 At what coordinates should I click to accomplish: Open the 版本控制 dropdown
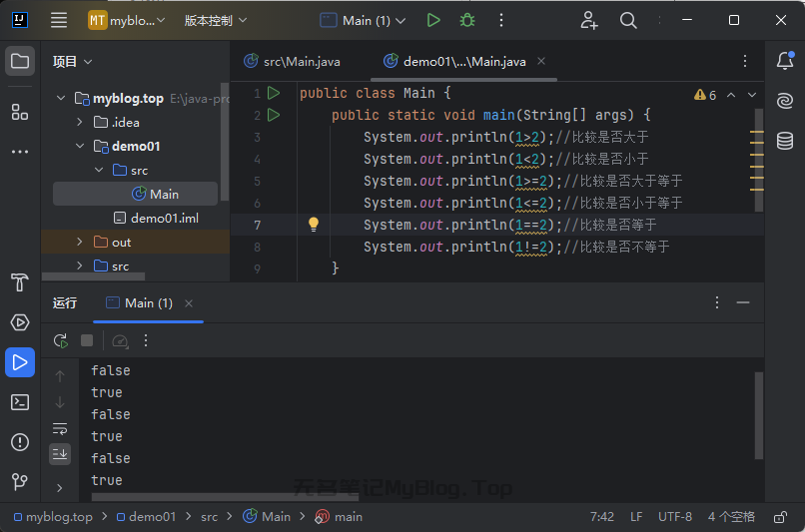coord(216,21)
